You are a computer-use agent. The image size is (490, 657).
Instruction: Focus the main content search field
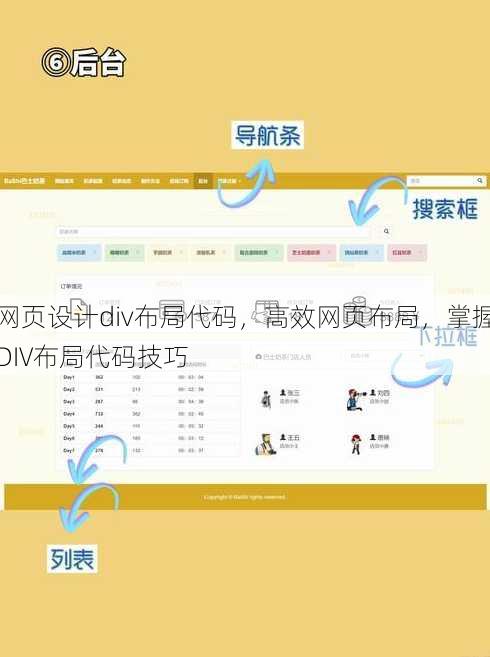214,231
